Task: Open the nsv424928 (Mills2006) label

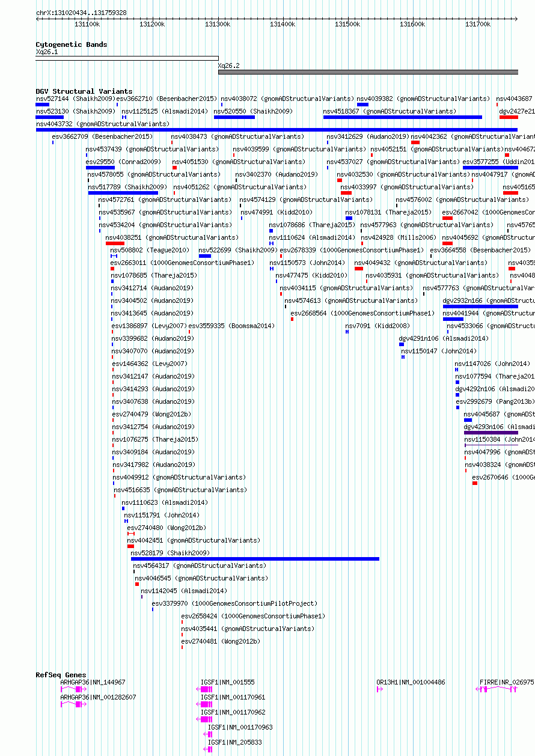Action: coord(398,237)
